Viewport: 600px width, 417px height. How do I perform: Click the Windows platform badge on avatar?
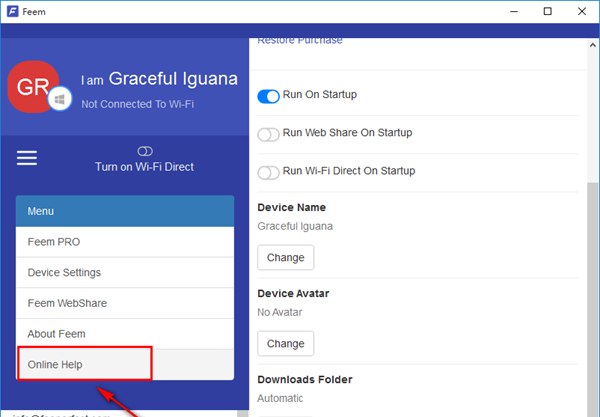(60, 99)
